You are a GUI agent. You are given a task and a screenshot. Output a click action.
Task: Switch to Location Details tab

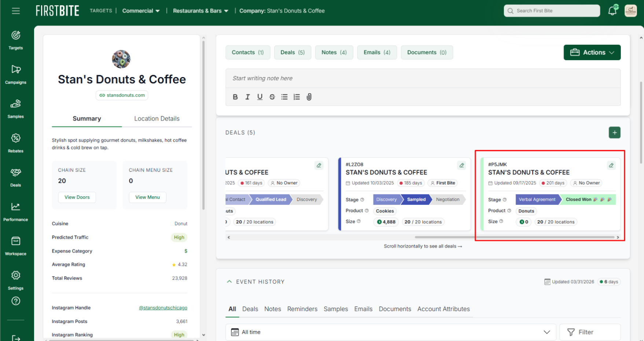[157, 119]
